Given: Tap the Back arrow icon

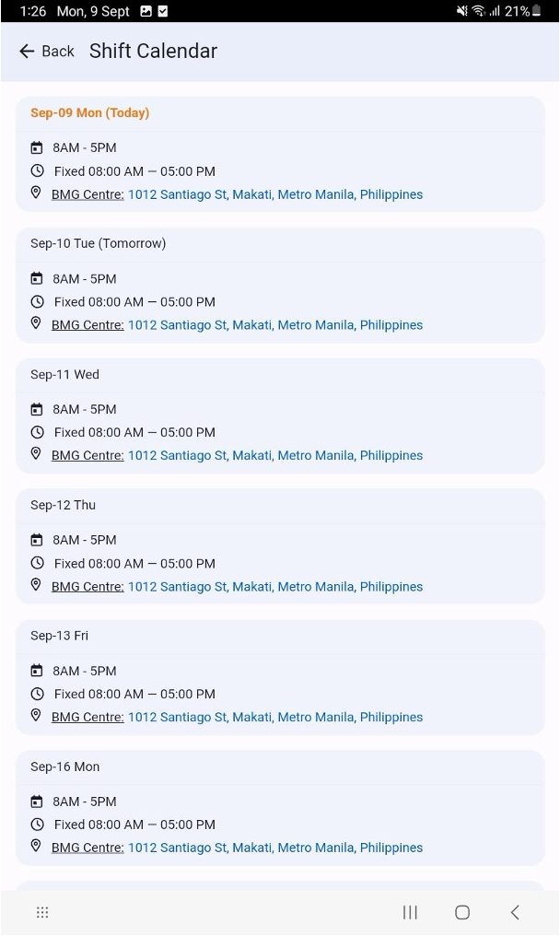Looking at the screenshot, I should pos(27,52).
